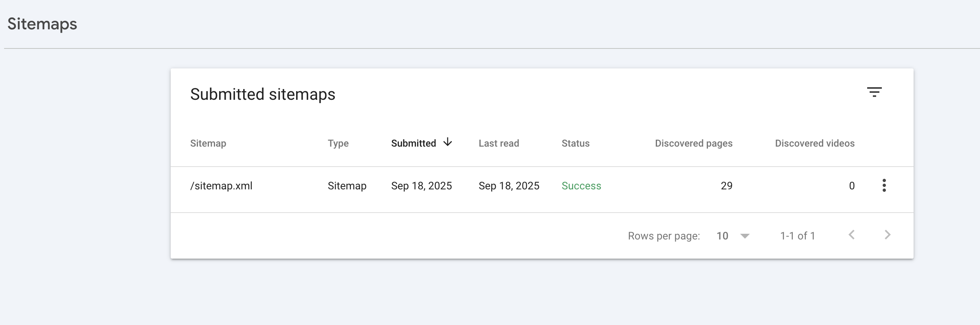This screenshot has height=325, width=980.
Task: Click the Sitemaps page title
Action: coord(42,24)
